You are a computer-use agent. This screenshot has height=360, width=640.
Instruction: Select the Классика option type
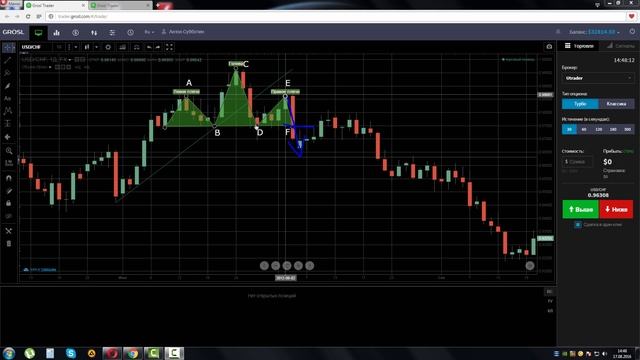[616, 104]
